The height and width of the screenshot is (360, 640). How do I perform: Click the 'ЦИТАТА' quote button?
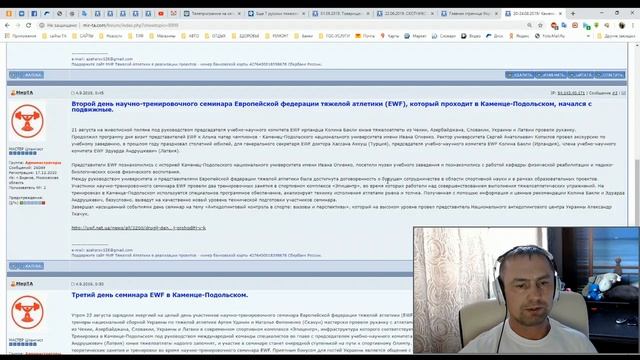point(581,75)
